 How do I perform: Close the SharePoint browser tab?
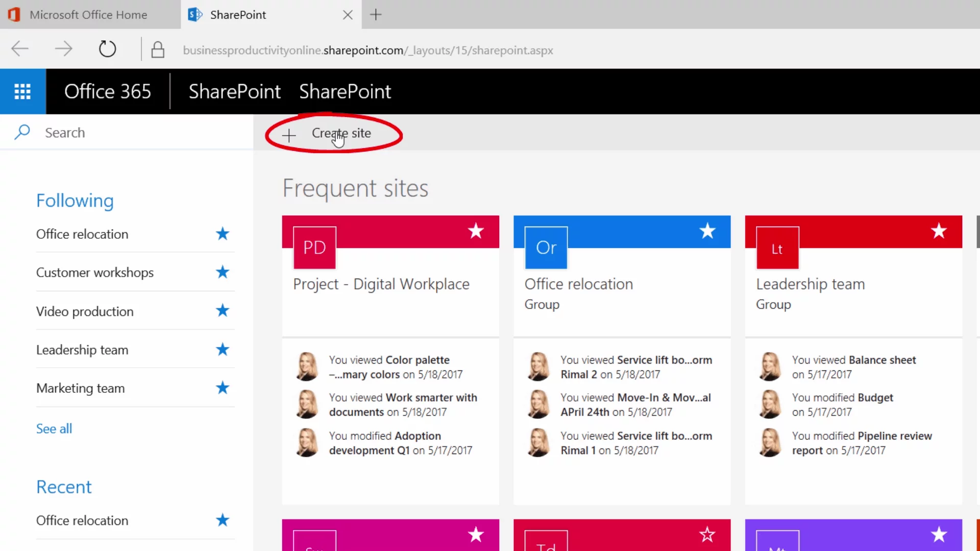pos(348,15)
